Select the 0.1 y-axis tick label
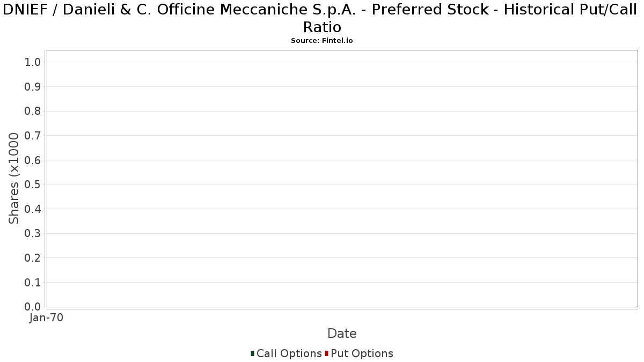Viewport: 644px width, 362px height. [x=33, y=283]
